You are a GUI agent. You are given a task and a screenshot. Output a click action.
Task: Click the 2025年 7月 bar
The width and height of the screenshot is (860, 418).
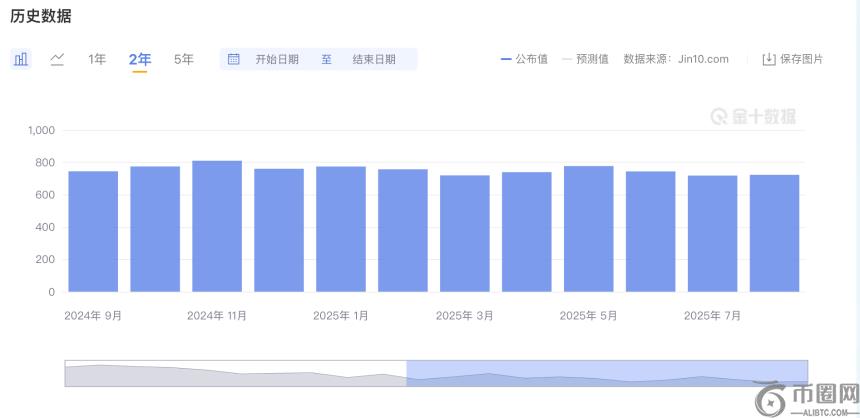712,234
